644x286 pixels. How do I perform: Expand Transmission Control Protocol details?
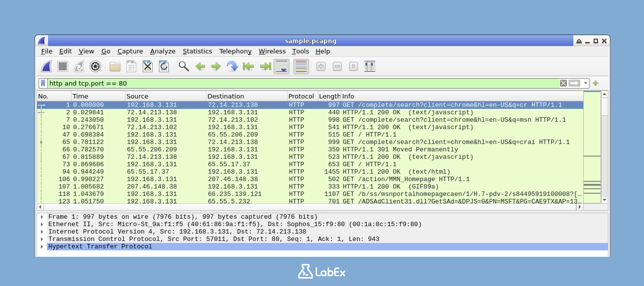click(x=42, y=239)
